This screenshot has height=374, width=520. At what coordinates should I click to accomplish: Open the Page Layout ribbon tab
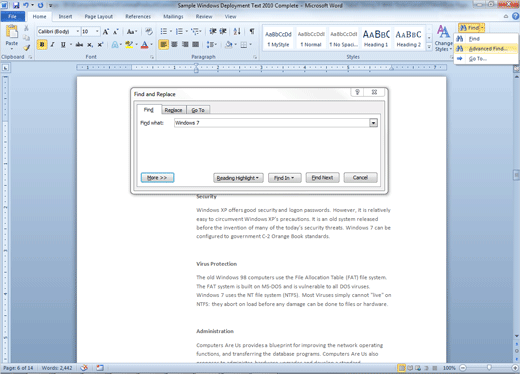tap(99, 16)
